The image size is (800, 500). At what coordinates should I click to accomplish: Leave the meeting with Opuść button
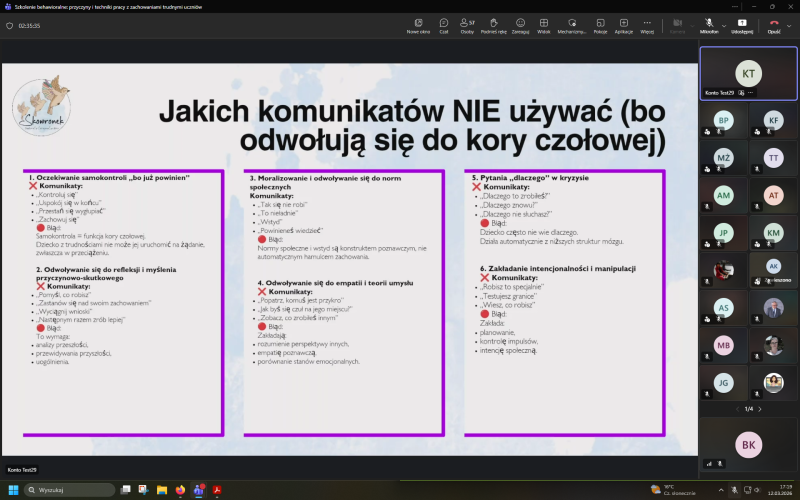[772, 24]
